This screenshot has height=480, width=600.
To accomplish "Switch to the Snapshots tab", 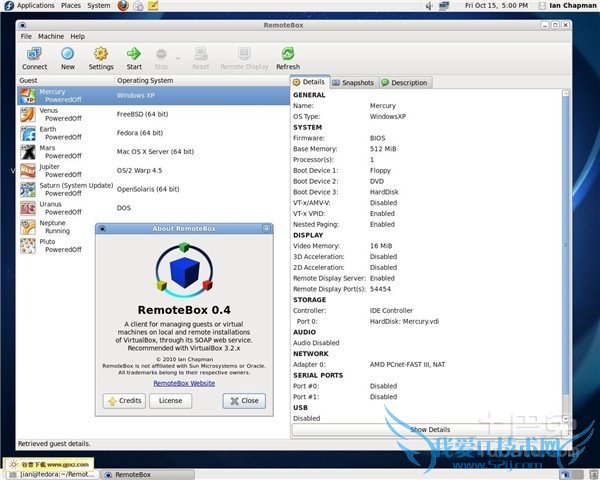I will click(355, 83).
